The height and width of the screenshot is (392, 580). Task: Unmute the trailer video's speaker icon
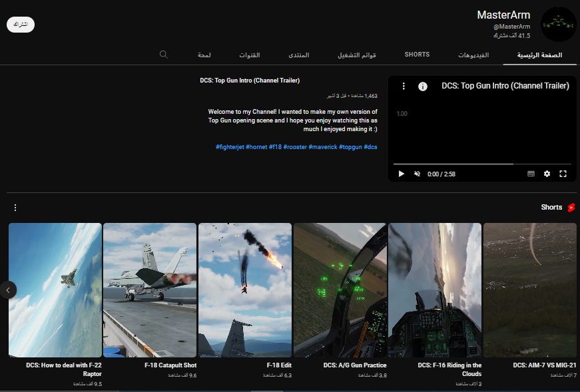click(418, 174)
